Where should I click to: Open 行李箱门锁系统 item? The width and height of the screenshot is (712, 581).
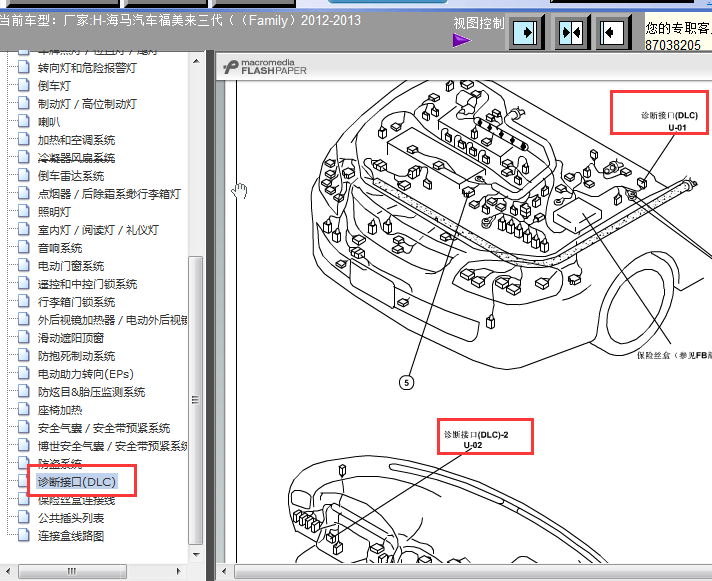coord(76,302)
